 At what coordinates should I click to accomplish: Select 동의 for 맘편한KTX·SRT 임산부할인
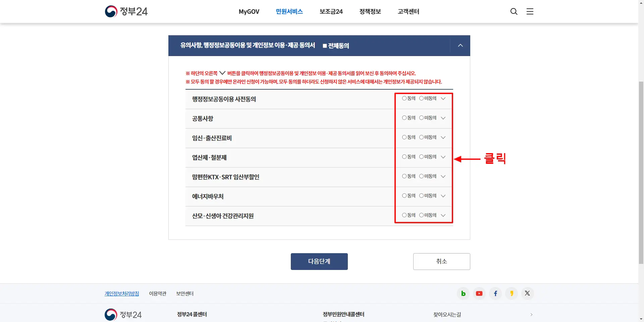(x=404, y=176)
